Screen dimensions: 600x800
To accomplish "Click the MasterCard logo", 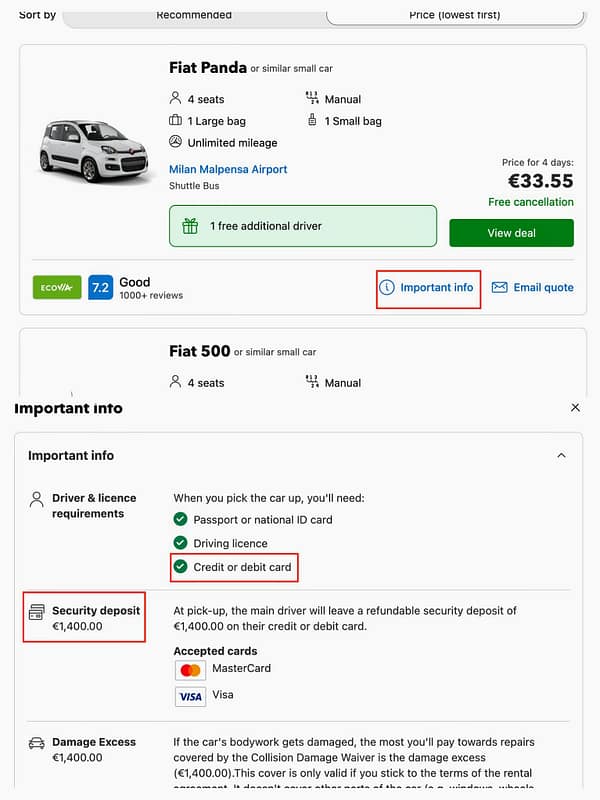I will pyautogui.click(x=190, y=669).
